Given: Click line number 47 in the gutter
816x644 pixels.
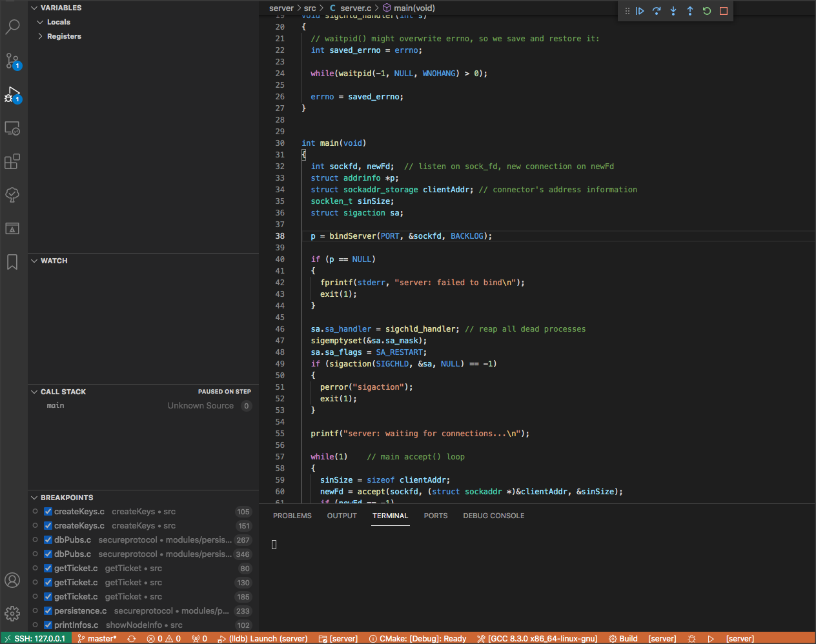Looking at the screenshot, I should pos(280,341).
